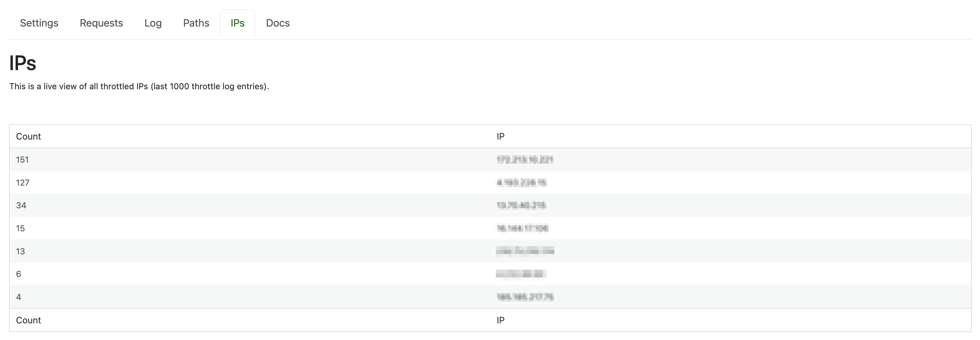
Task: Click the blurred IP beside count 4
Action: point(525,297)
